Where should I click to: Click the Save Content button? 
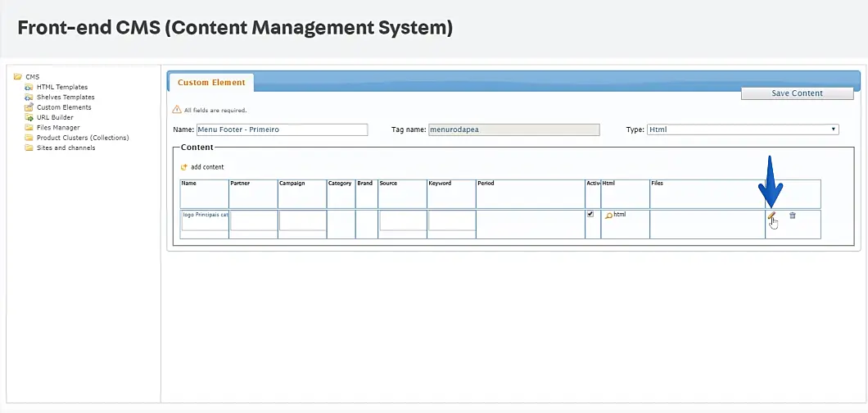pyautogui.click(x=797, y=93)
